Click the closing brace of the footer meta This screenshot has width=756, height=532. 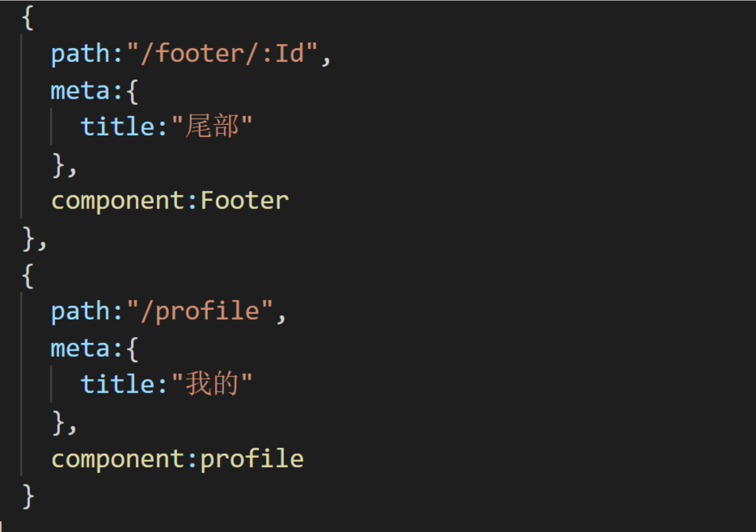pyautogui.click(x=59, y=164)
